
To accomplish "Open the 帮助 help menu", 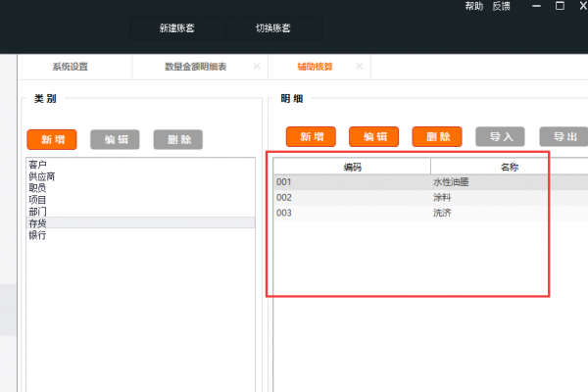I will [474, 6].
